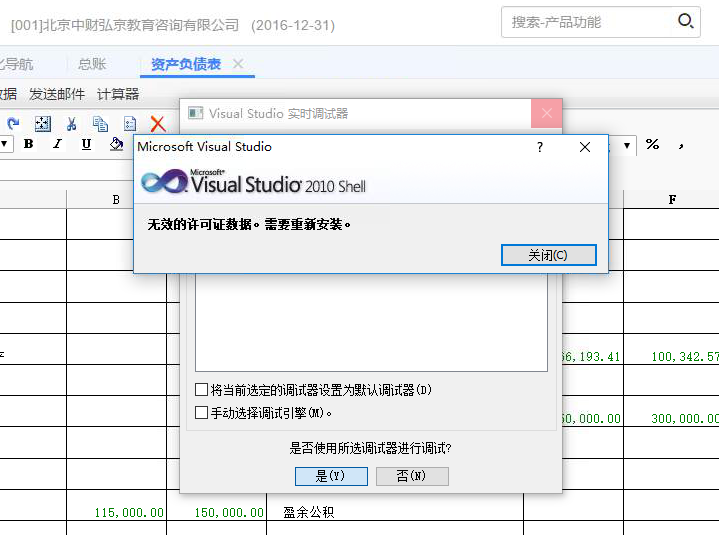Select the 盈余公积 cell
Screen dimensions: 719x535
click(395, 505)
